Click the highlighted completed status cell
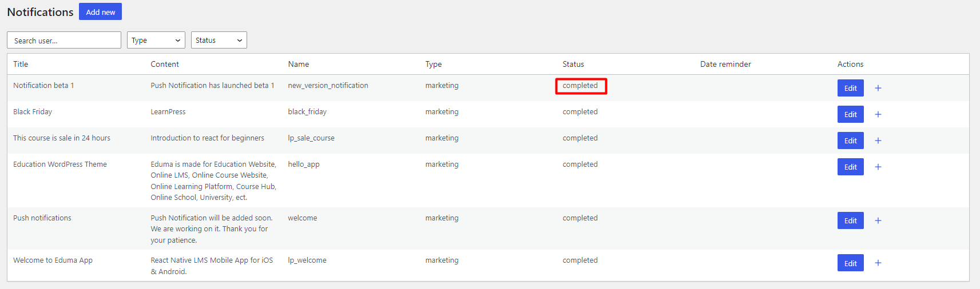The height and width of the screenshot is (289, 980). click(581, 86)
